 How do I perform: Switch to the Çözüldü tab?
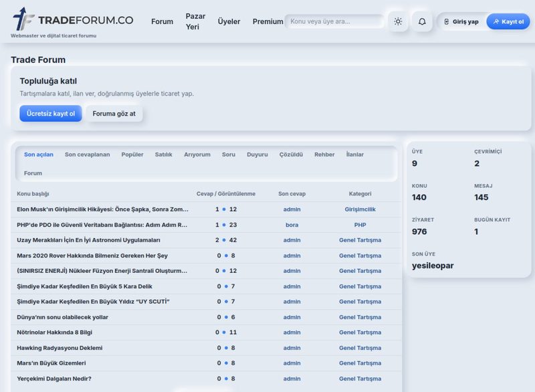[291, 155]
